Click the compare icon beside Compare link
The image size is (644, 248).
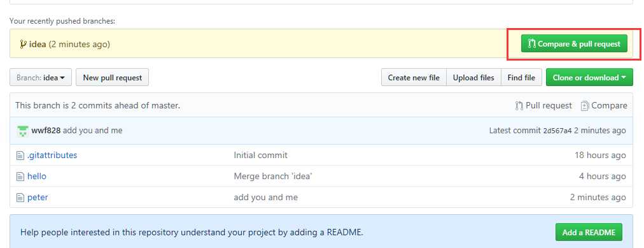585,106
